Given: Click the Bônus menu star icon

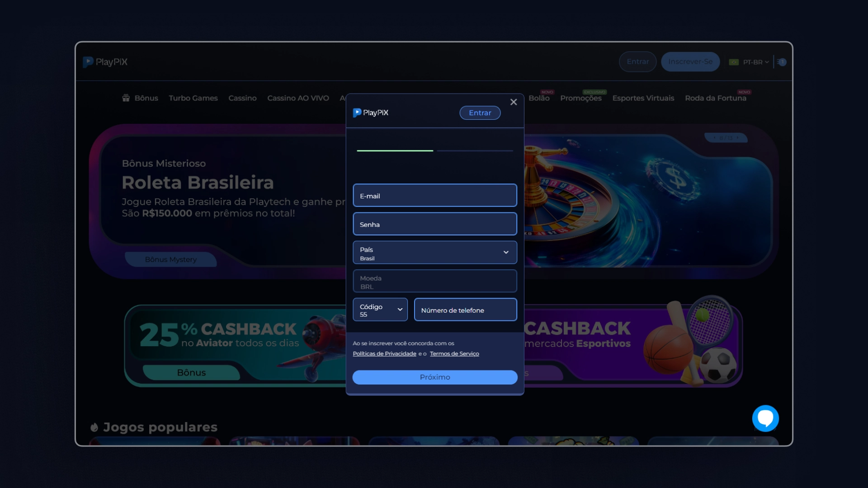Looking at the screenshot, I should click(x=126, y=98).
